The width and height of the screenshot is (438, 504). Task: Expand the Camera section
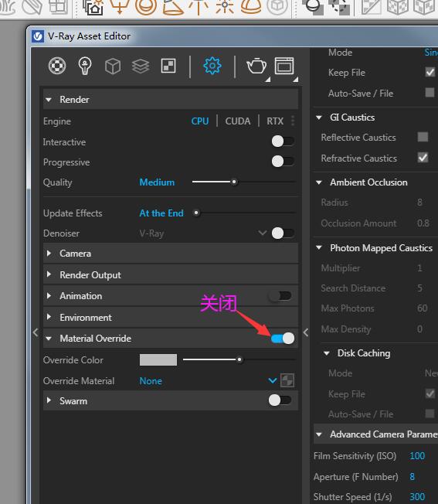(x=49, y=254)
